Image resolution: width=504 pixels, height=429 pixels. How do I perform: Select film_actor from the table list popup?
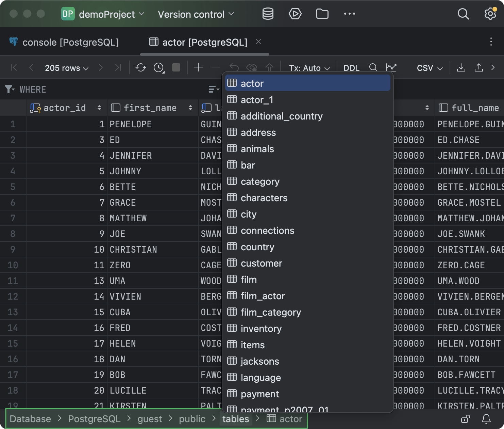tap(263, 296)
